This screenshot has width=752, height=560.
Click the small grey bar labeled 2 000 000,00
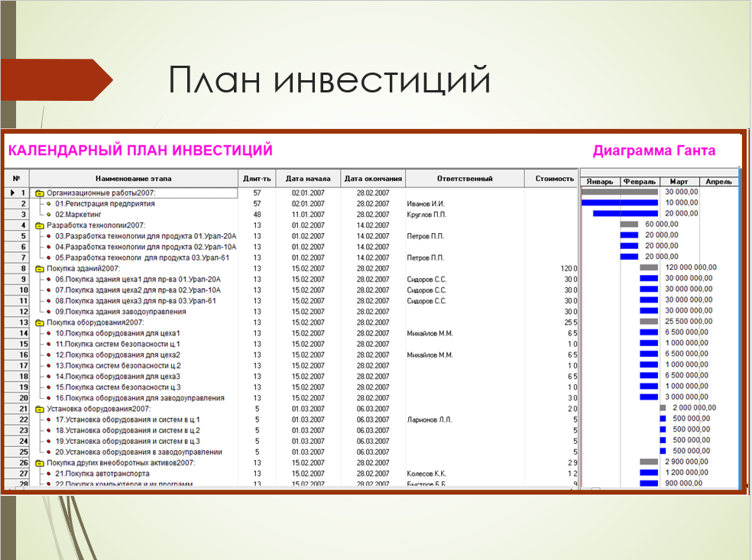(663, 408)
